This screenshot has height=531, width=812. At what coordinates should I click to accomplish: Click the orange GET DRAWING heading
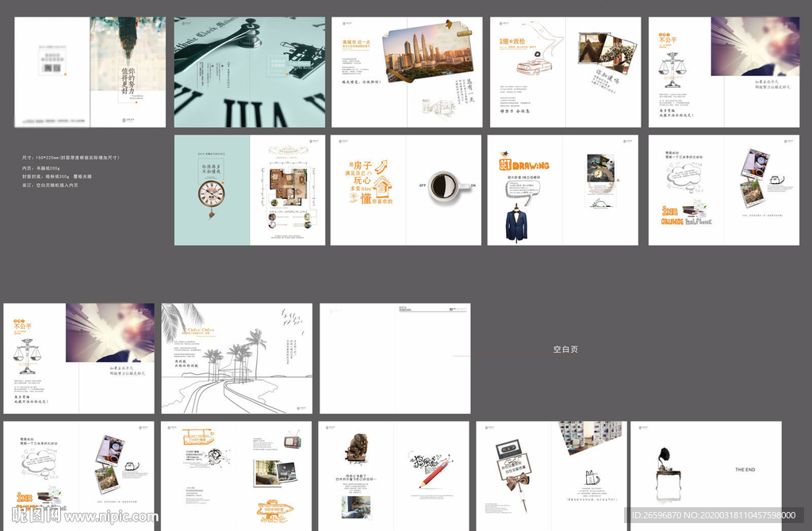(525, 165)
